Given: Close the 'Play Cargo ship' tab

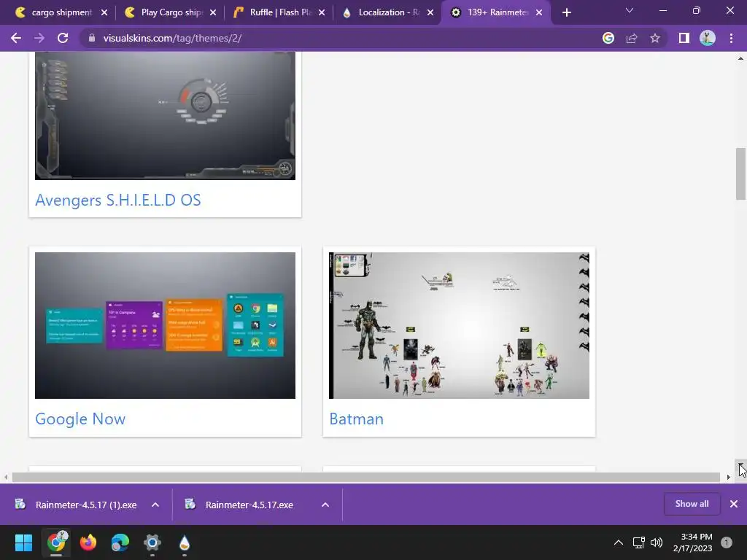Looking at the screenshot, I should [213, 13].
